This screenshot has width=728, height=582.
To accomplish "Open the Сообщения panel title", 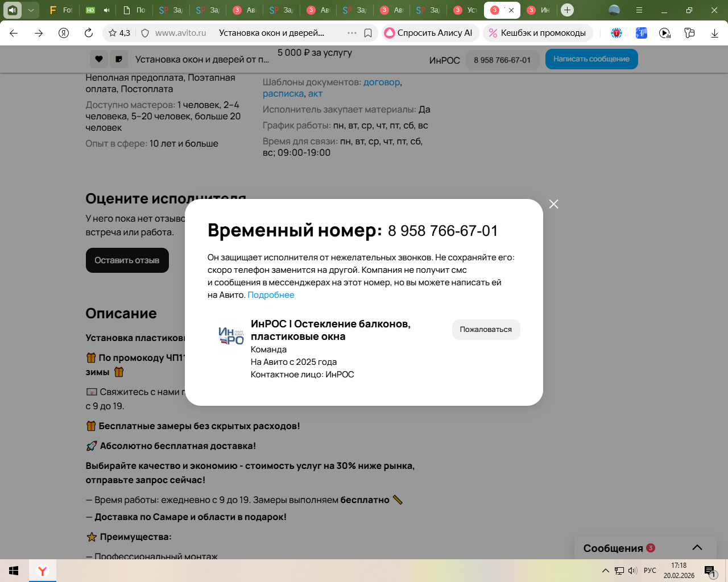I will pyautogui.click(x=613, y=548).
